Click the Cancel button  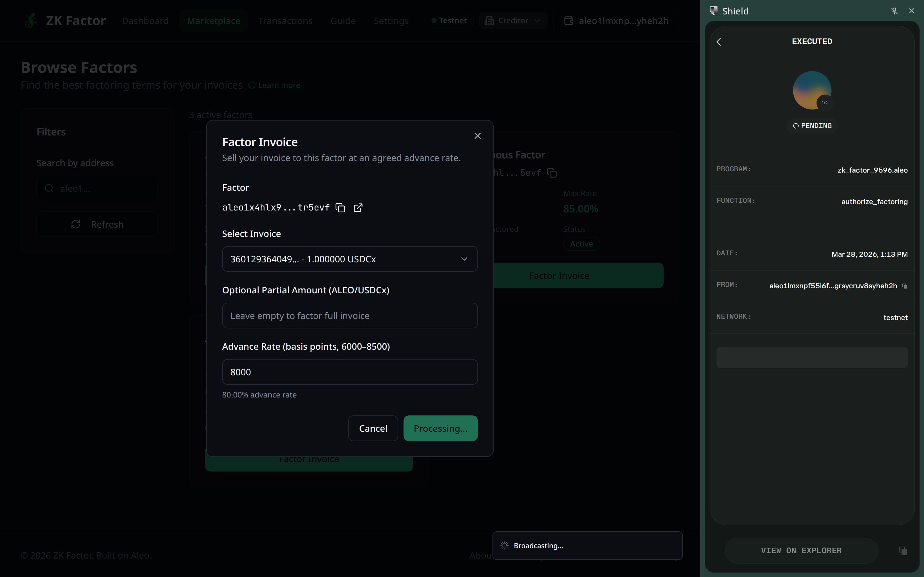pos(373,428)
